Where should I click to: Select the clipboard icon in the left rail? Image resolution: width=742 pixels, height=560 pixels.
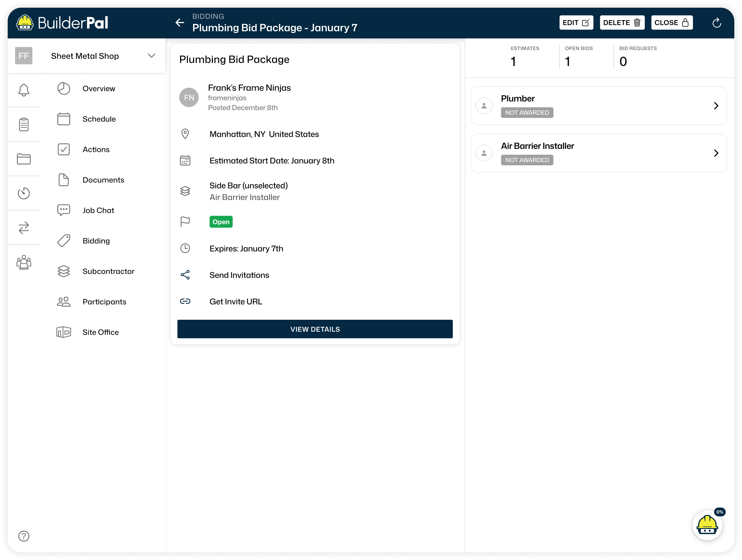pos(24,124)
